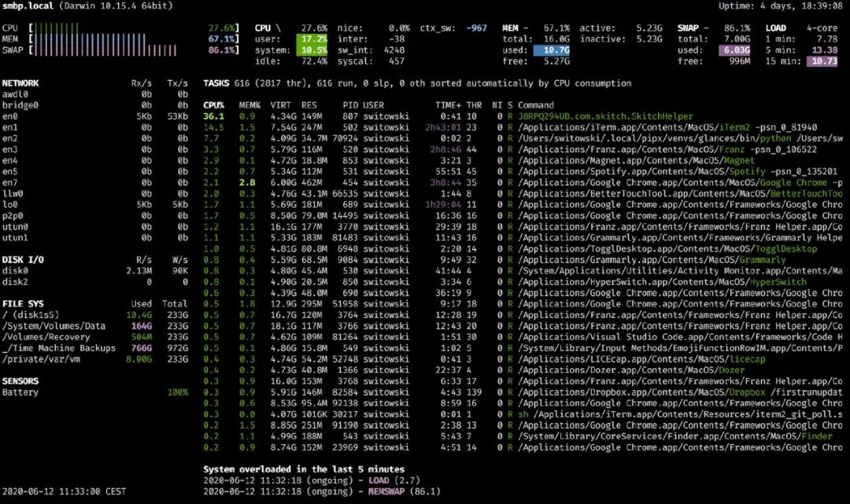The image size is (850, 504).
Task: Click the idle value 72.4%
Action: [314, 61]
